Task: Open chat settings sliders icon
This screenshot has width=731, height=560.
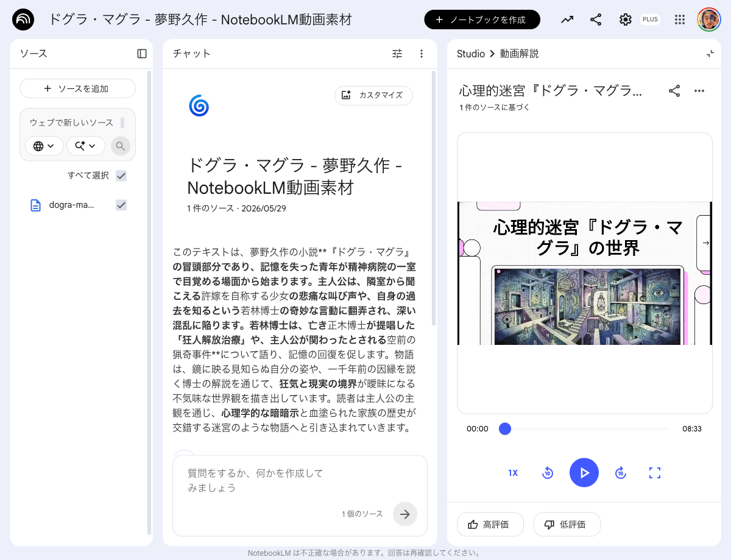Action: tap(397, 54)
